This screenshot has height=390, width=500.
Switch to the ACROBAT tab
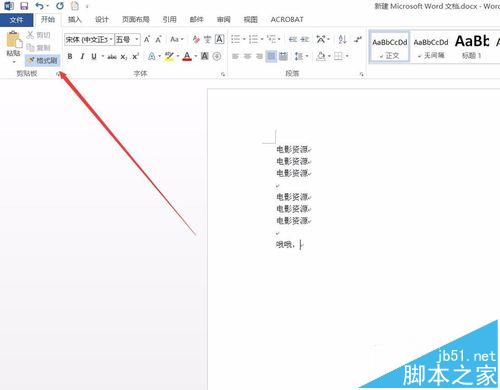pyautogui.click(x=287, y=20)
